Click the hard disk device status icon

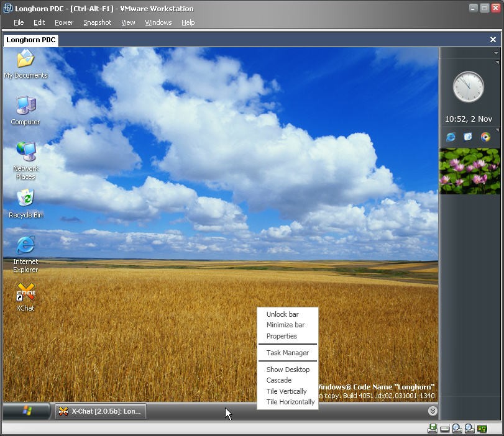[445, 429]
